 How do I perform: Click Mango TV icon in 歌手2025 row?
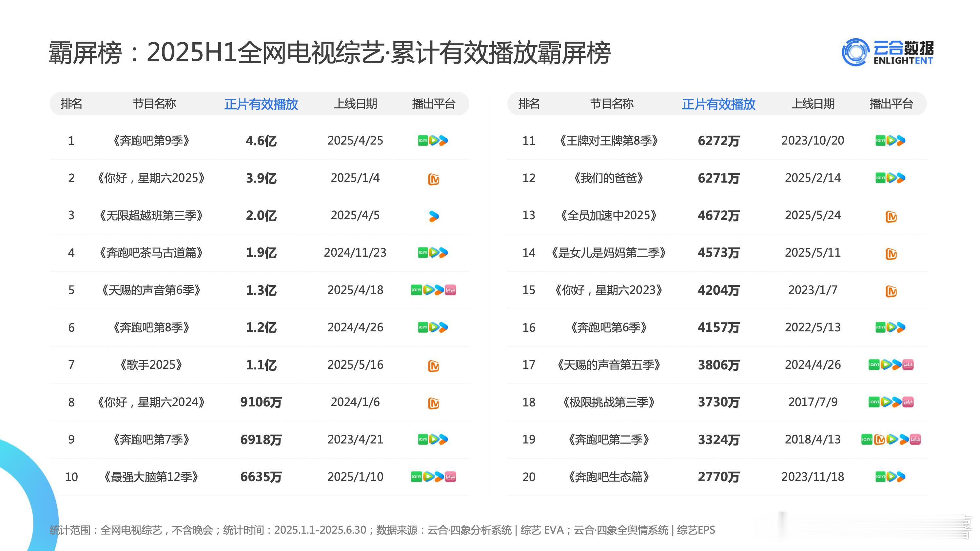click(x=434, y=366)
